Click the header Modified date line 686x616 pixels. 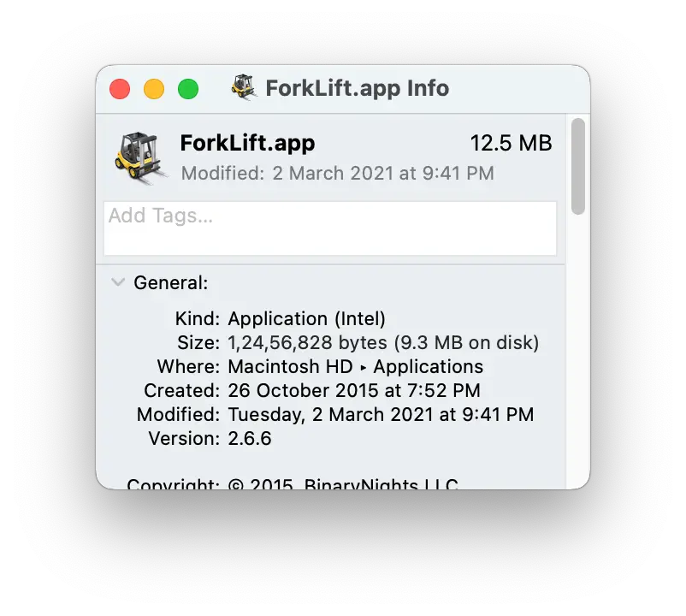click(x=338, y=174)
